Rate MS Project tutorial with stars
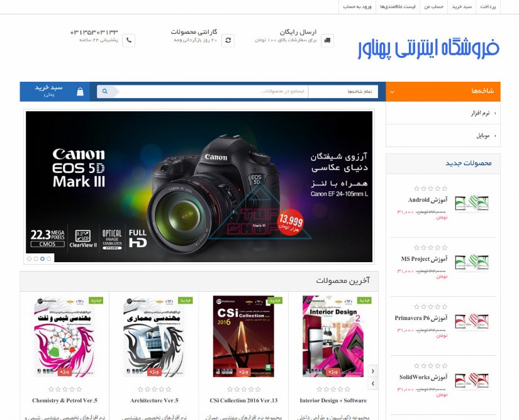 pyautogui.click(x=431, y=247)
